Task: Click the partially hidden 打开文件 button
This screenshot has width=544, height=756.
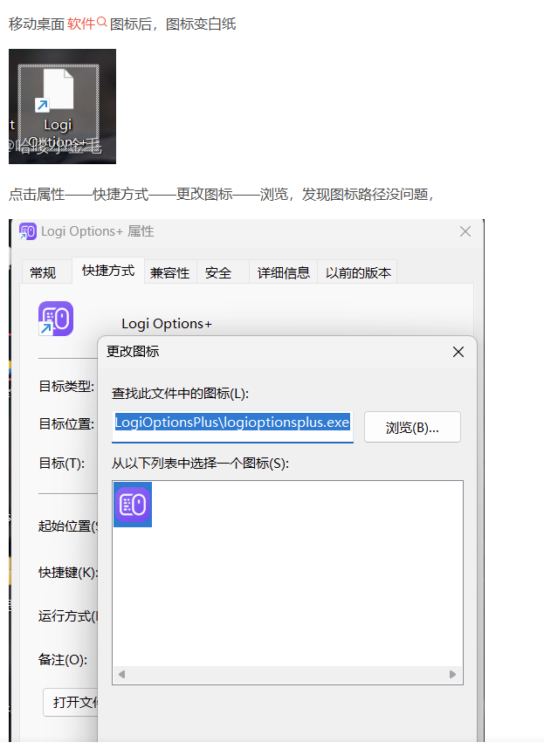Action: 71,702
